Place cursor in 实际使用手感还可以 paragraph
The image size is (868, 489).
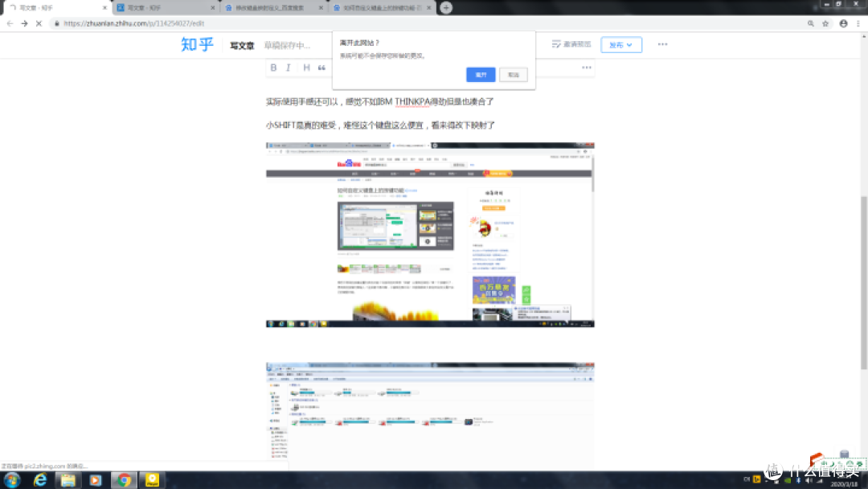[379, 101]
